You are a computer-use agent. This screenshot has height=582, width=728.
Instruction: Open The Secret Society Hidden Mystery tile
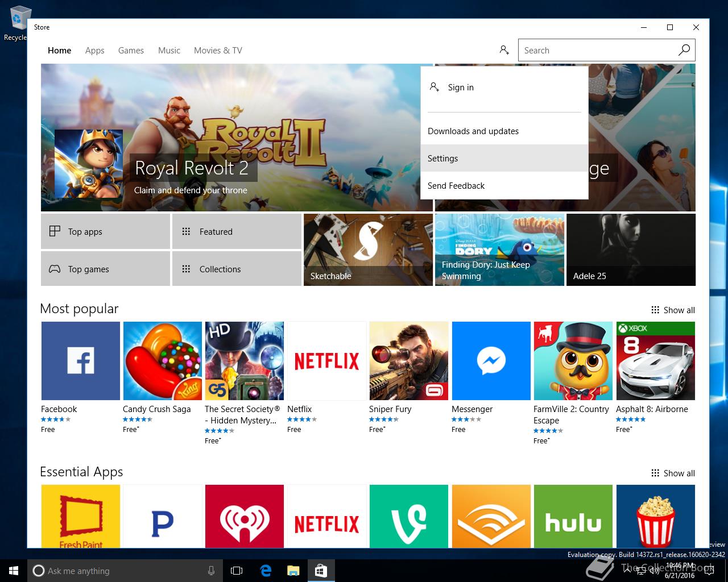click(245, 361)
